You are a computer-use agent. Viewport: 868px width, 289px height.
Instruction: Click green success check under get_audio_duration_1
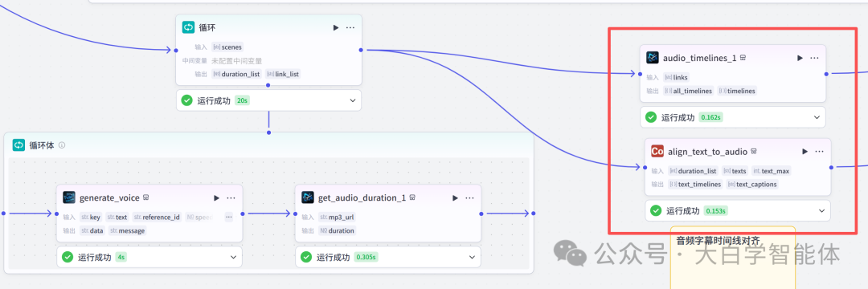pos(306,257)
